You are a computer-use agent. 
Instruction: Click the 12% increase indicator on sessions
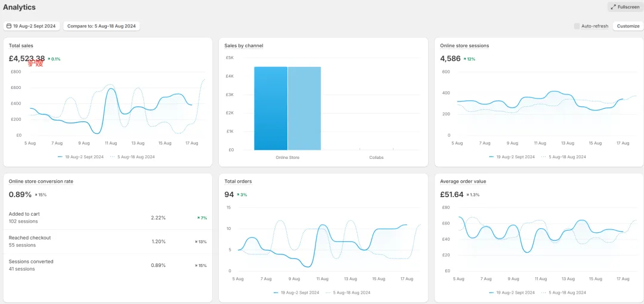tap(469, 59)
